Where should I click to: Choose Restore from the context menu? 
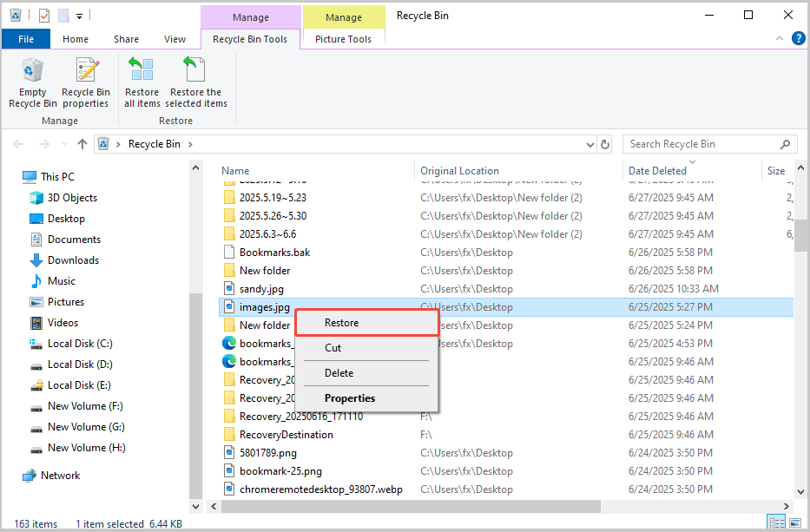point(342,323)
